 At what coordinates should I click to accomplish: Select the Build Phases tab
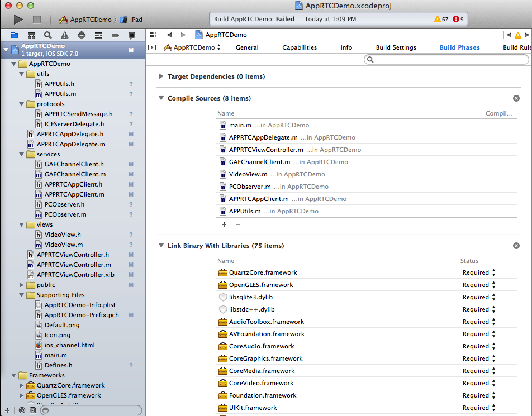tap(460, 47)
